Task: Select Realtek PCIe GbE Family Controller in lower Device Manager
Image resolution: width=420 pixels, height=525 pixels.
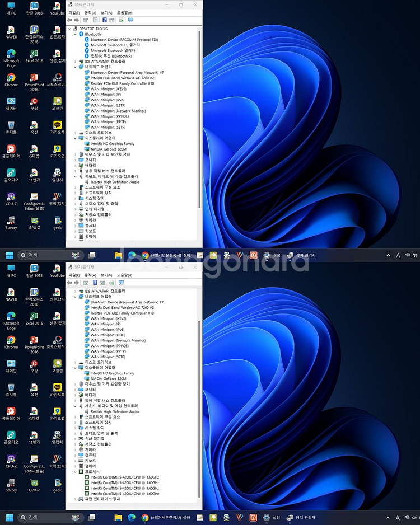Action: [122, 313]
